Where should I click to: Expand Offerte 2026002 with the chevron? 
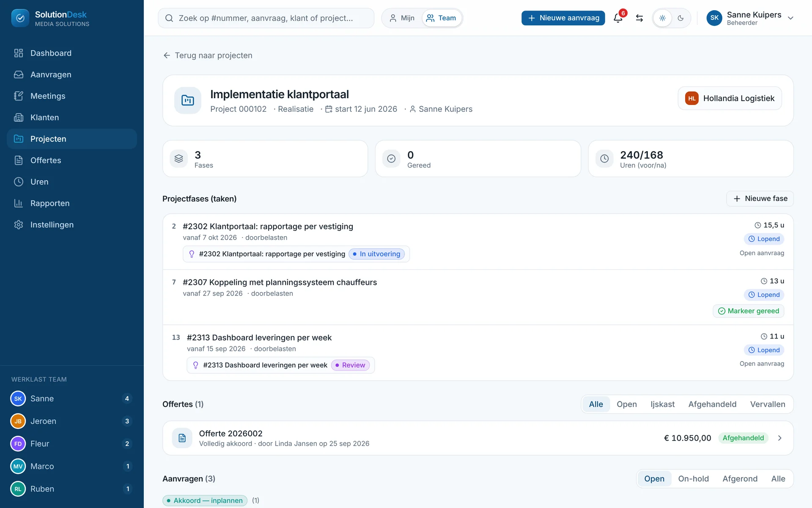tap(780, 438)
